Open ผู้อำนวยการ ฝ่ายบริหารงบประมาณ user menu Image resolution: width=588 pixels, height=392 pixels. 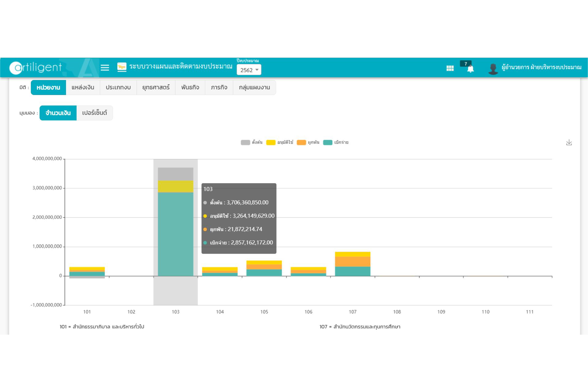pos(541,67)
